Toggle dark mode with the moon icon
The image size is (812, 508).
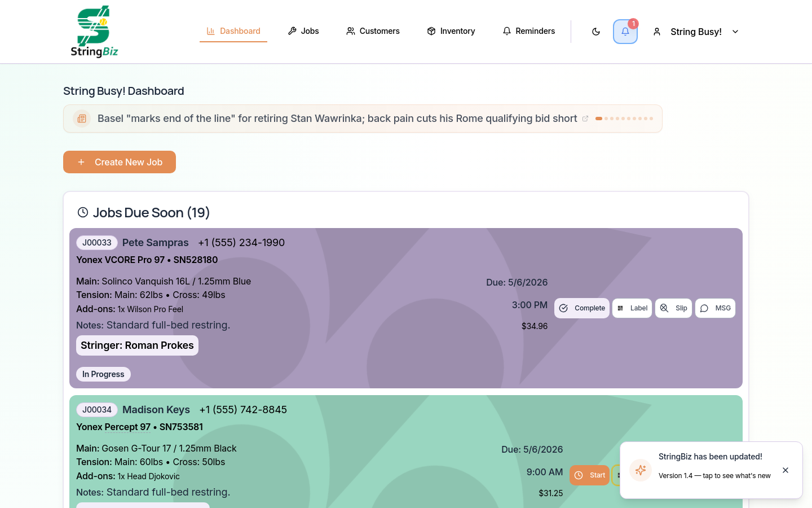tap(596, 32)
